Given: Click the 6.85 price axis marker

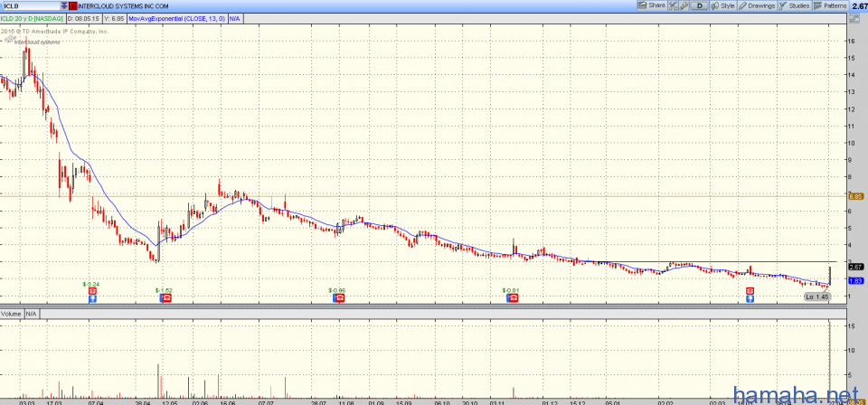Looking at the screenshot, I should click(856, 196).
